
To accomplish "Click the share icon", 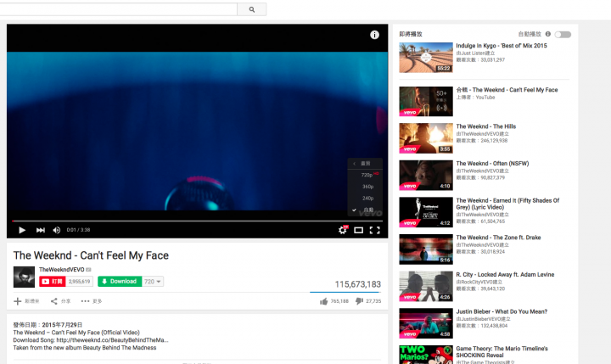I will (x=54, y=301).
